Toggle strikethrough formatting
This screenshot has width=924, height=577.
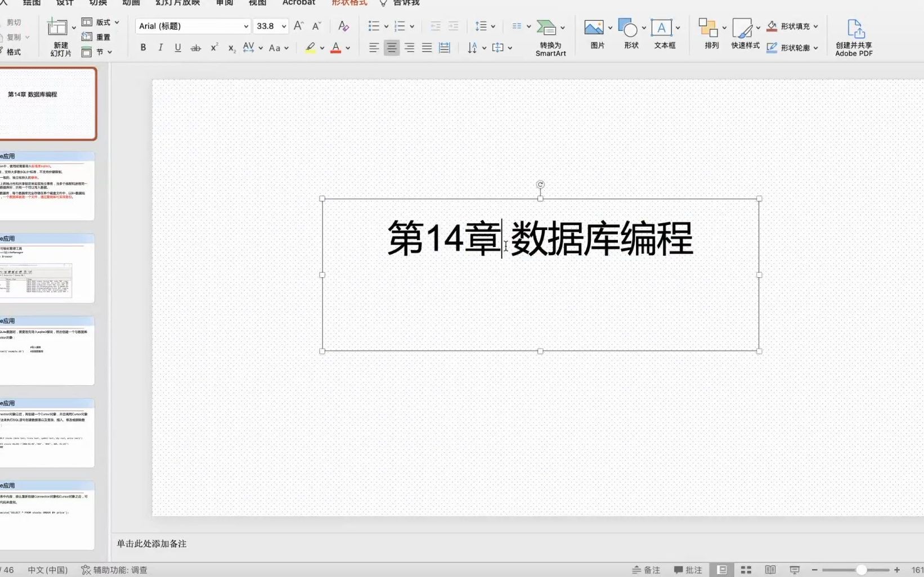[195, 48]
